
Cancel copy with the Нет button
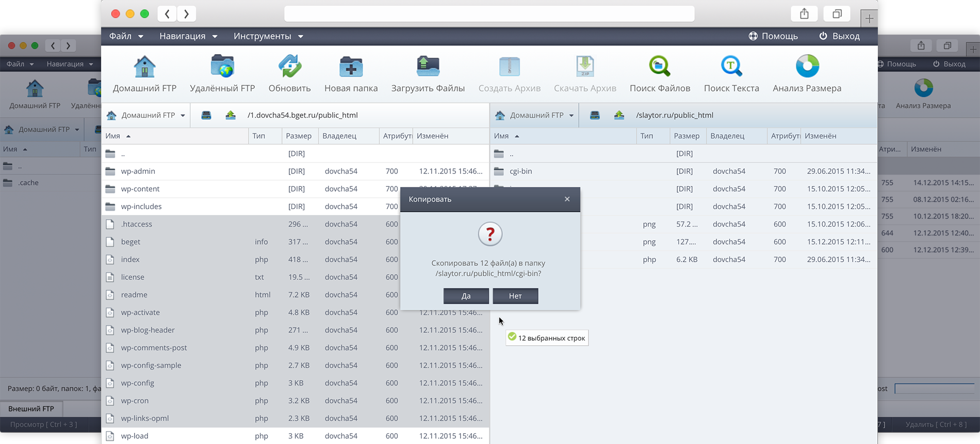(x=515, y=296)
